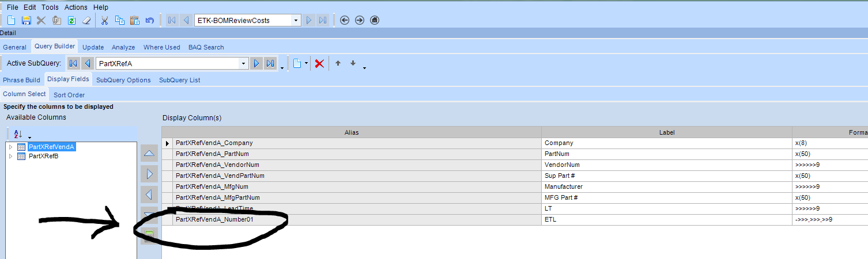Click the 'MFG Part #' label cell
The height and width of the screenshot is (259, 868).
tap(667, 197)
